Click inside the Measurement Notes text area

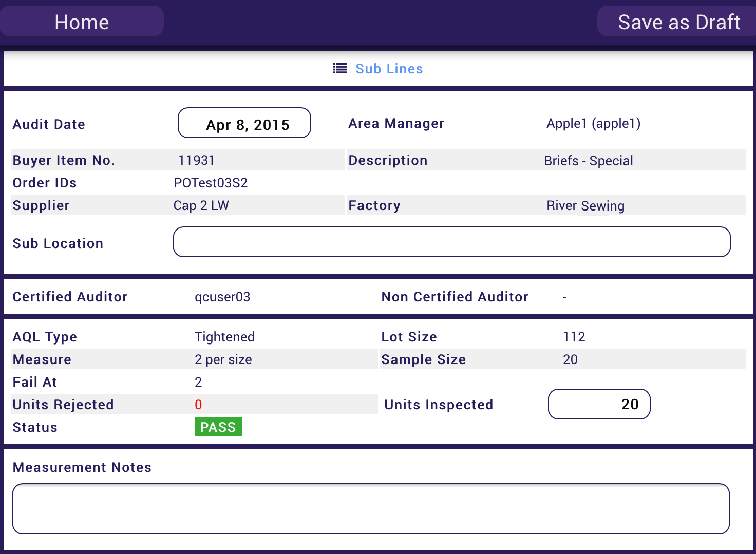371,508
